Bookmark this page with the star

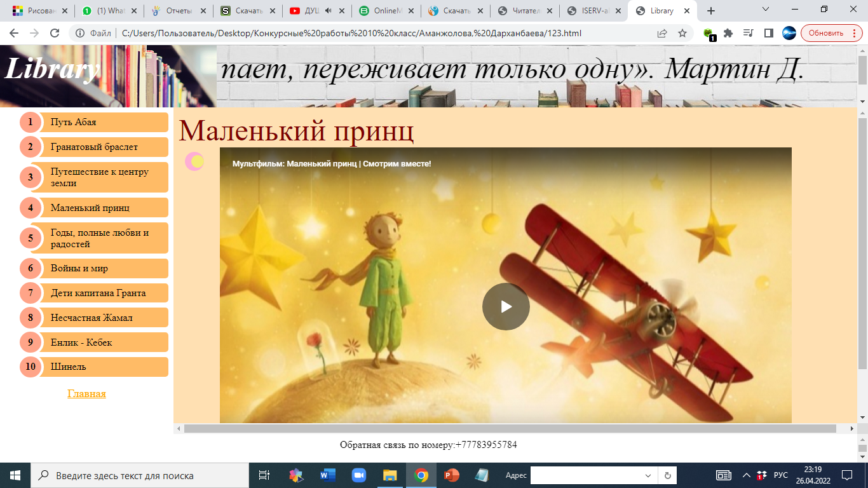point(682,33)
